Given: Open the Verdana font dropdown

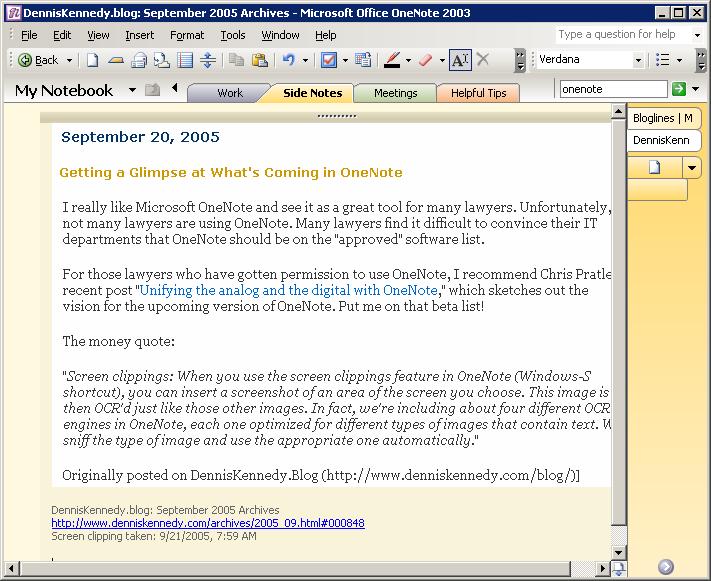Looking at the screenshot, I should 638,60.
